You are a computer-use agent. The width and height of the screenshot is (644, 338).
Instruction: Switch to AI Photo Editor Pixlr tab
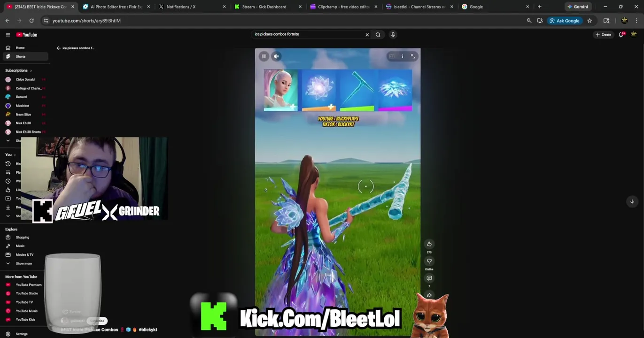click(116, 7)
